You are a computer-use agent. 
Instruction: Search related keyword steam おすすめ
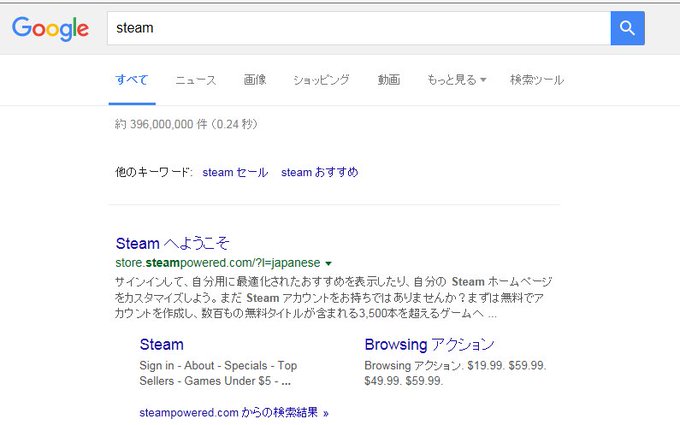pyautogui.click(x=320, y=172)
